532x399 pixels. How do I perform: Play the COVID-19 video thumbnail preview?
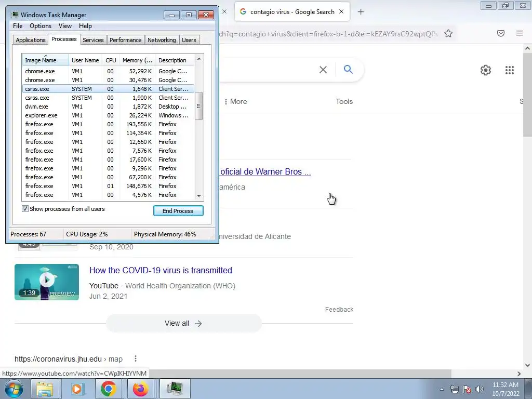pos(47,282)
